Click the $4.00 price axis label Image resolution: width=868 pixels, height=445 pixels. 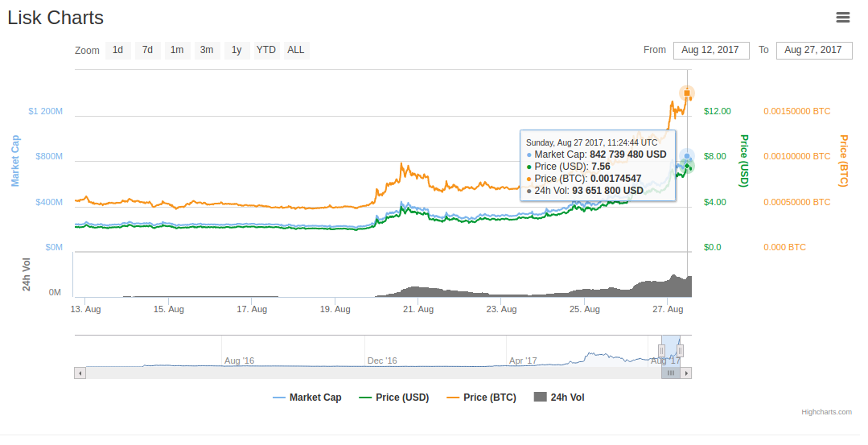click(x=714, y=202)
